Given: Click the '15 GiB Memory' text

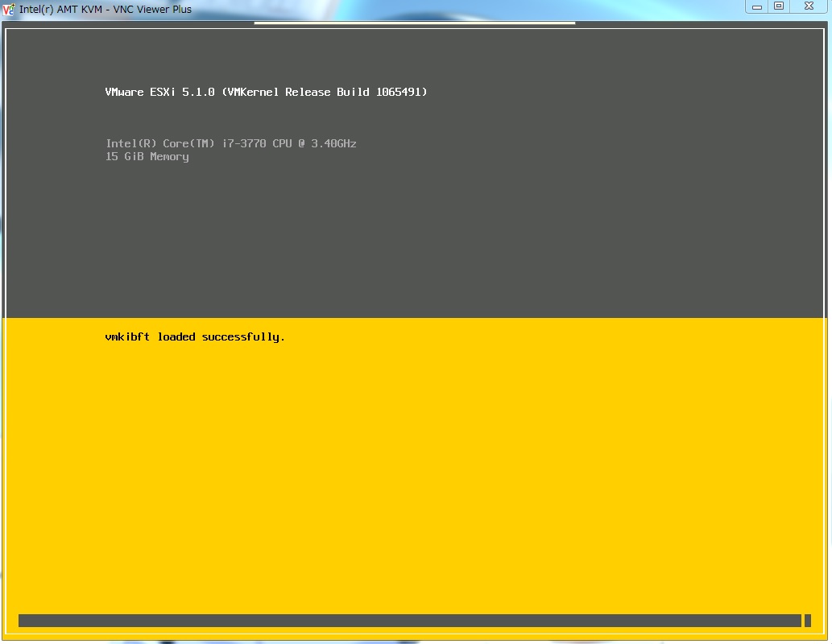Looking at the screenshot, I should [147, 156].
